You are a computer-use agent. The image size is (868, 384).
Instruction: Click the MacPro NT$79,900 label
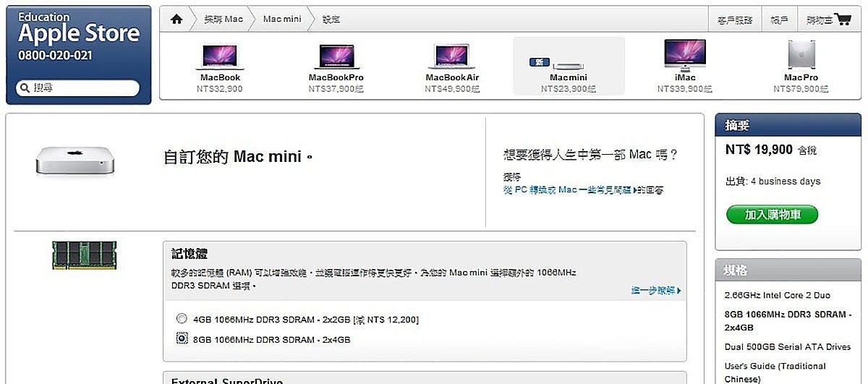coord(801,83)
